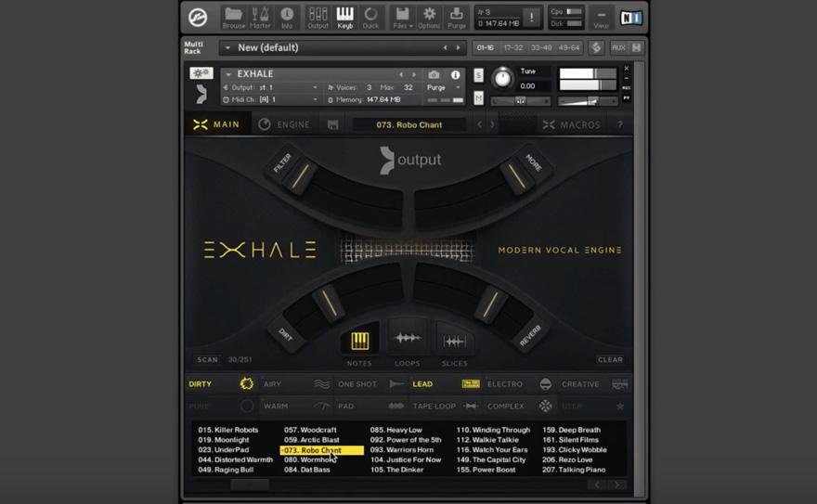Expand the EXHALE instrument name dropdown
The height and width of the screenshot is (504, 817).
tap(228, 74)
